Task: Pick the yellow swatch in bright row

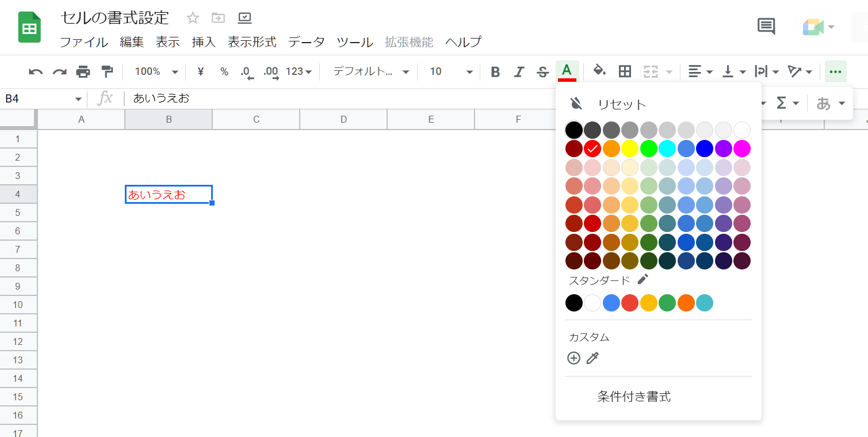Action: pyautogui.click(x=630, y=149)
